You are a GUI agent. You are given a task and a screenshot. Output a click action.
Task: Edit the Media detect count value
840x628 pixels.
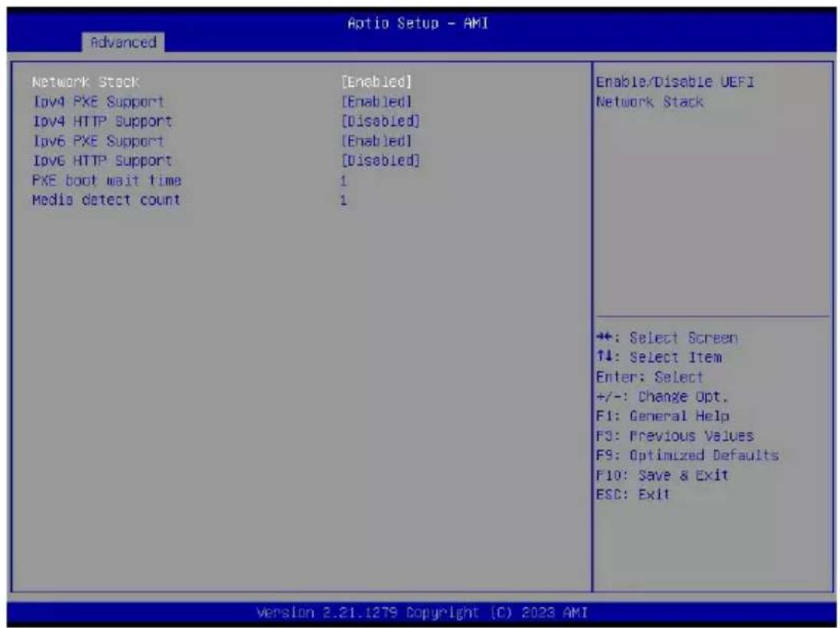344,200
